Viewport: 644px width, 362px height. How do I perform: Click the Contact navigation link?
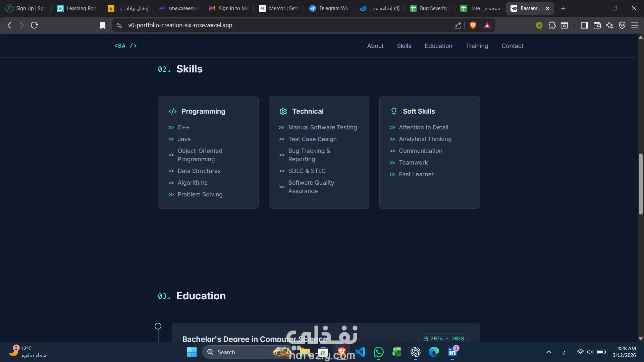click(x=512, y=46)
